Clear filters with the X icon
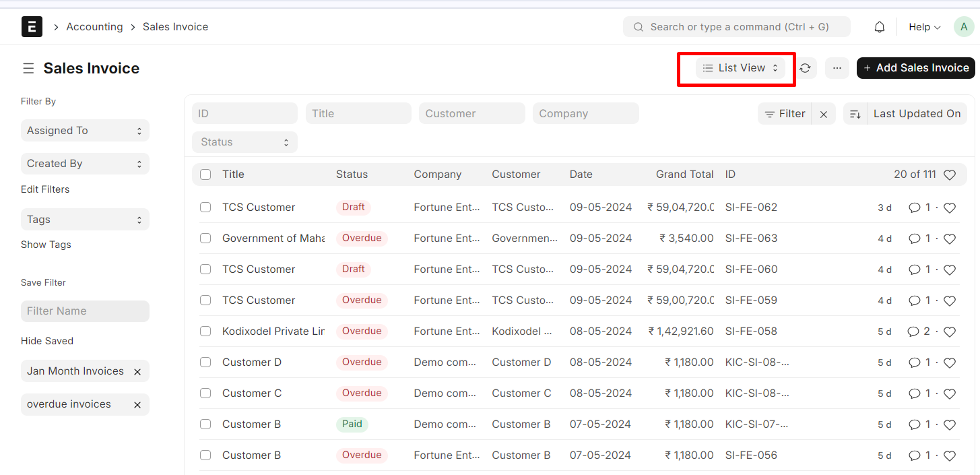 click(824, 114)
